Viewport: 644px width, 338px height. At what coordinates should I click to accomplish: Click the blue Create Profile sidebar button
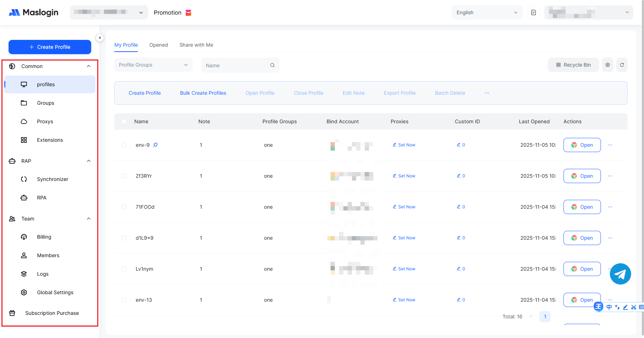[x=50, y=47]
